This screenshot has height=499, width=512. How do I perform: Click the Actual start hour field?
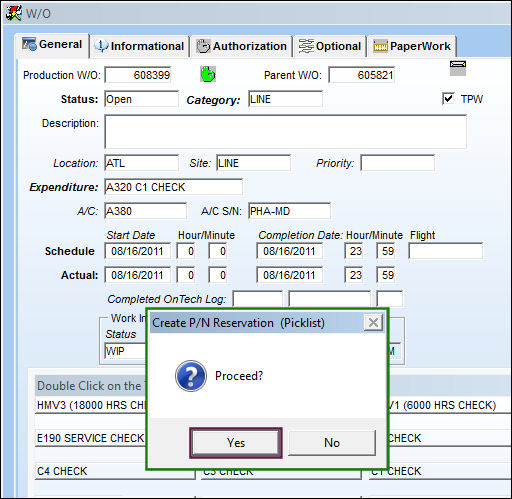[x=185, y=275]
